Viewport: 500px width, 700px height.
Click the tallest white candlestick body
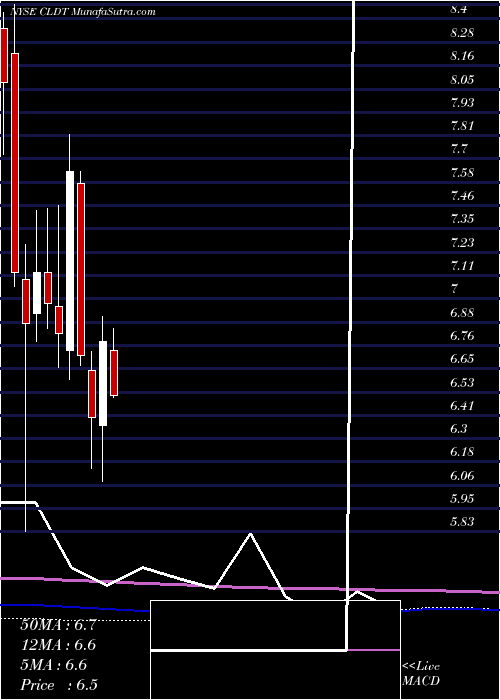70,261
